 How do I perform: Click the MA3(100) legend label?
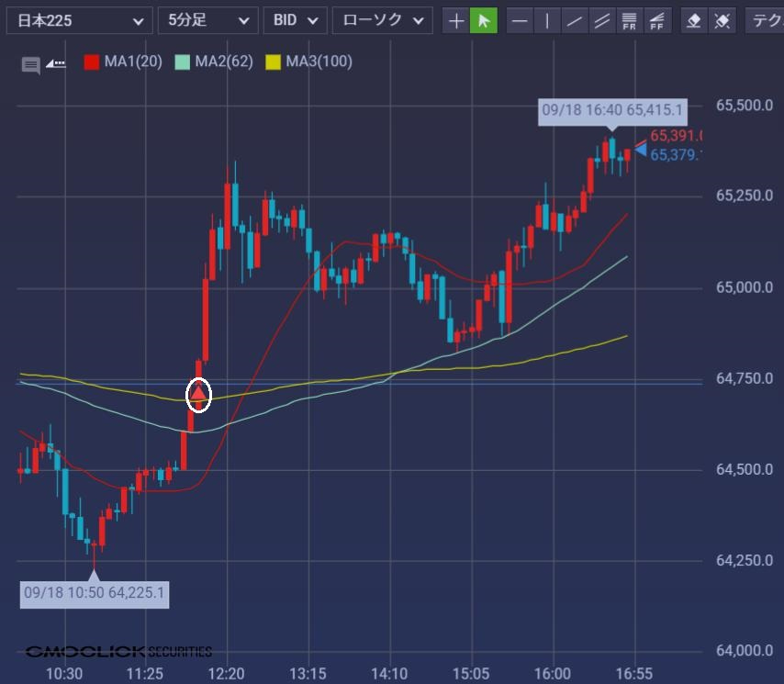(x=319, y=62)
